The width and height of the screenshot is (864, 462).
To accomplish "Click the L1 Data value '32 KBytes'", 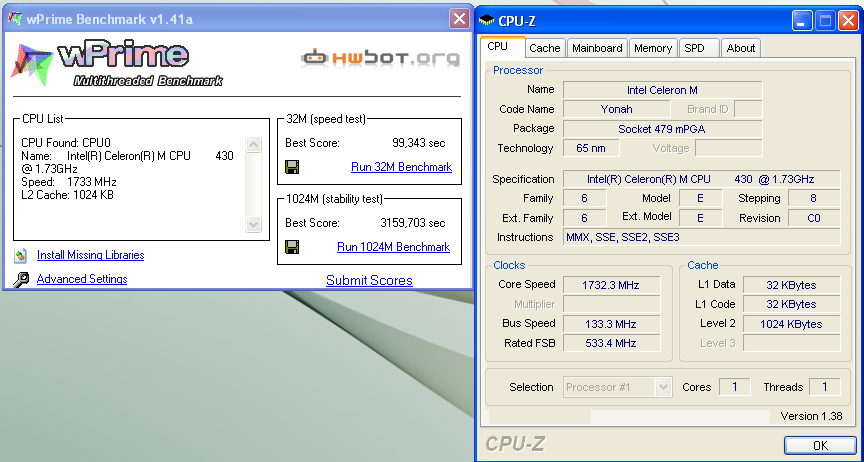I will click(x=791, y=285).
